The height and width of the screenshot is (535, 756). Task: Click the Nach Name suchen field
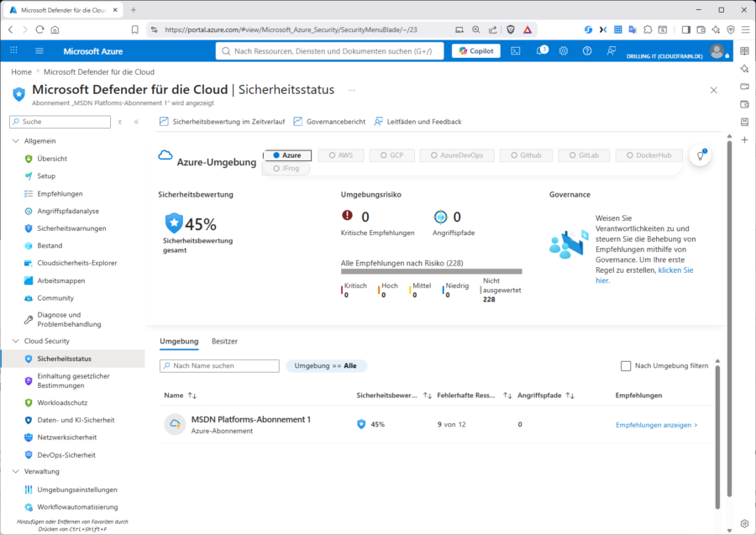(219, 366)
